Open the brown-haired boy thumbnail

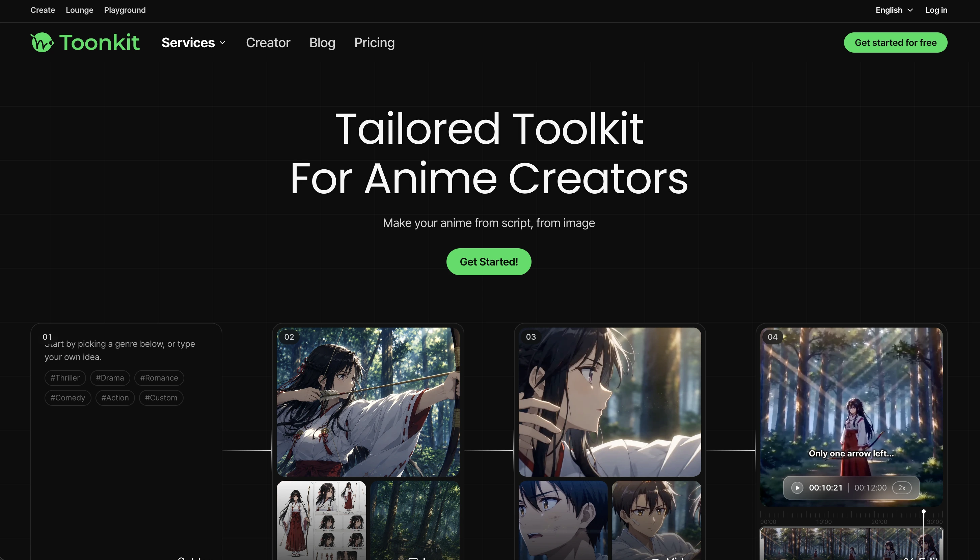656,521
